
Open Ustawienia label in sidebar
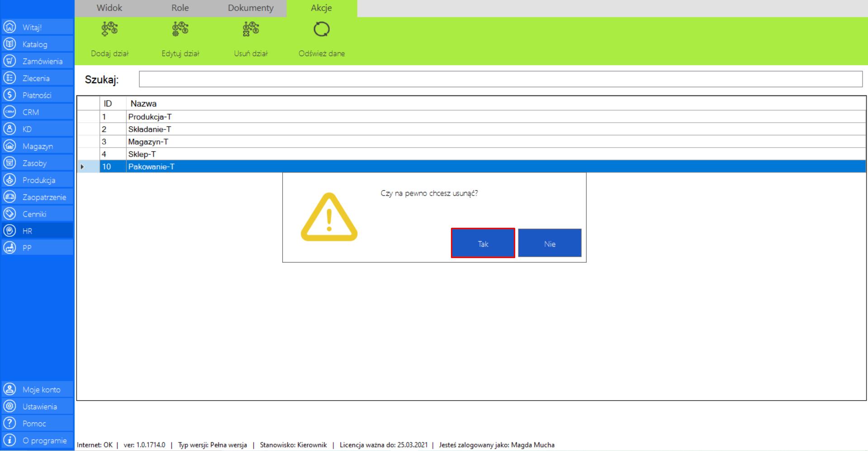[x=40, y=407]
